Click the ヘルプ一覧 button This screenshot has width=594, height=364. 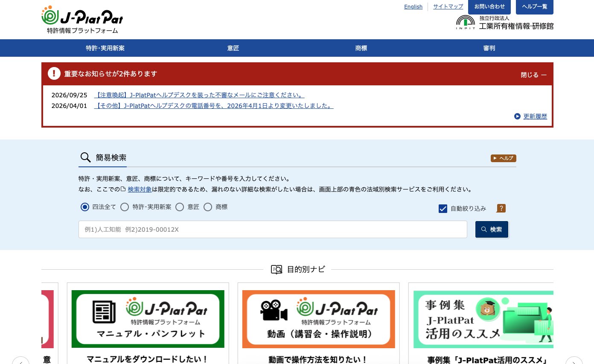(x=535, y=7)
